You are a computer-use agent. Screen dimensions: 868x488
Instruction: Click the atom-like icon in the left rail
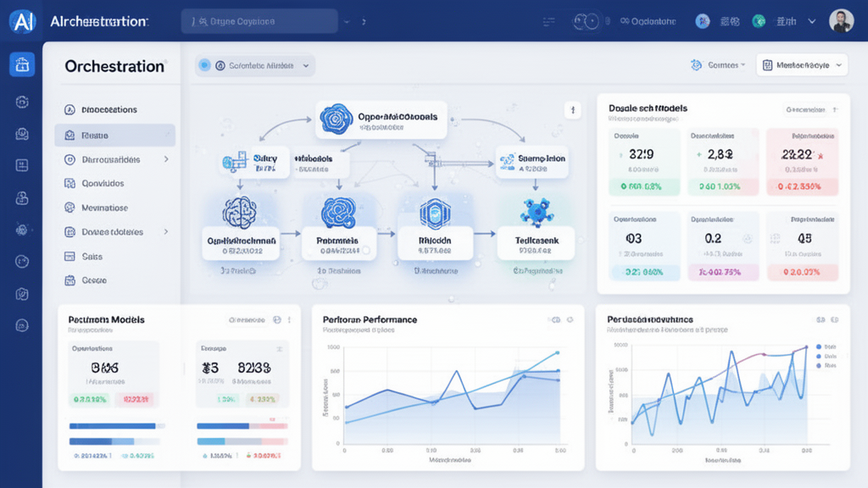point(22,230)
